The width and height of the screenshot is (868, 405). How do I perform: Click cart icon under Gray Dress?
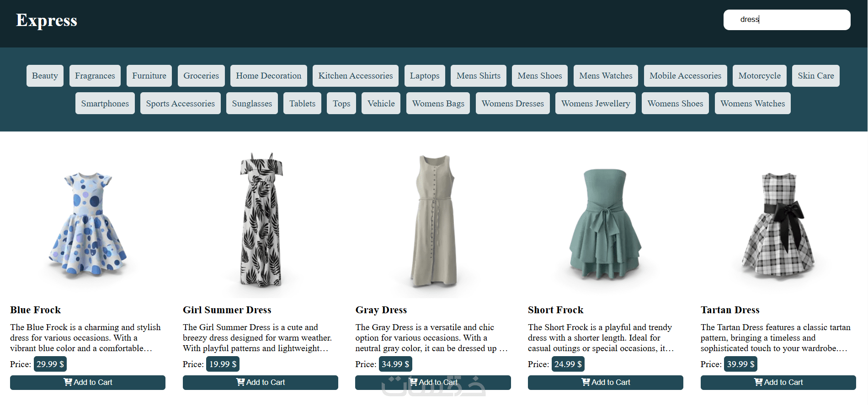(x=413, y=382)
